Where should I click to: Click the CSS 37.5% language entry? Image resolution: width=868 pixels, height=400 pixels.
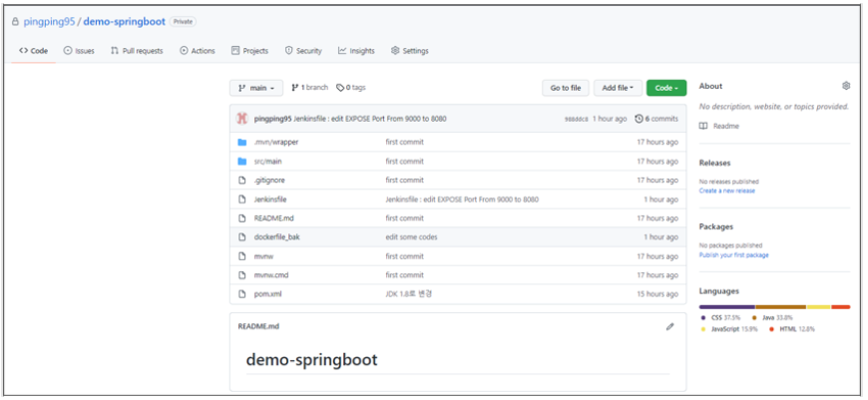pos(720,318)
